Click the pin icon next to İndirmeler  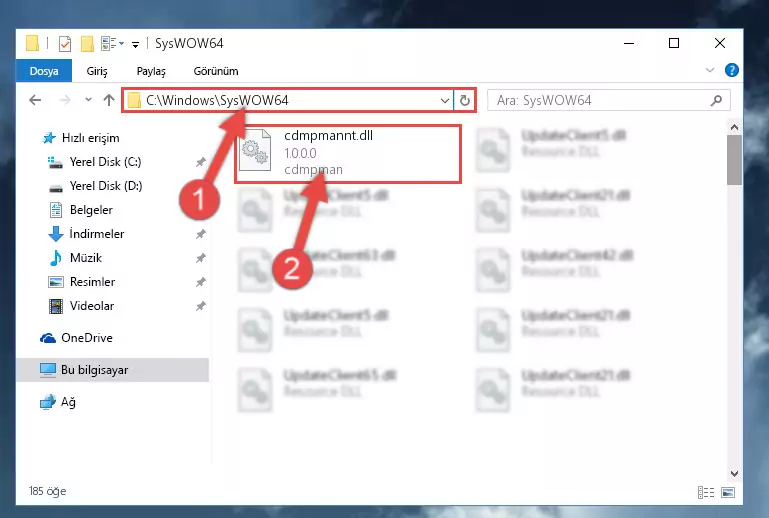coord(201,234)
